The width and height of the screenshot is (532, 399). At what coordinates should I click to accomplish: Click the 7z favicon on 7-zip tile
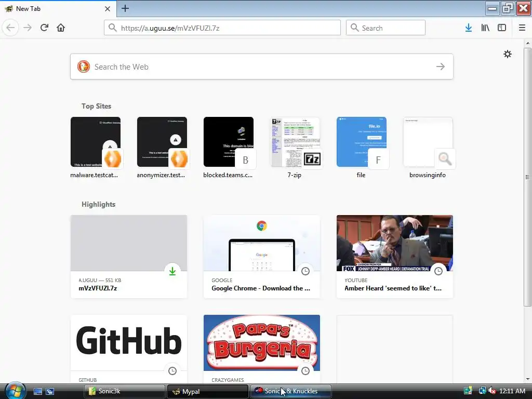tap(312, 159)
